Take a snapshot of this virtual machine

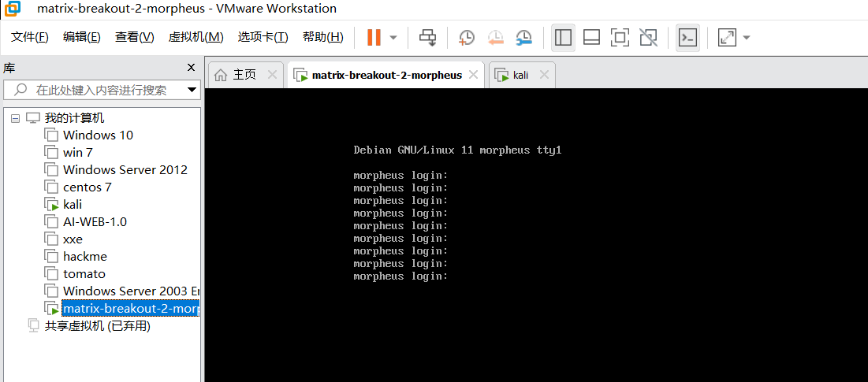(467, 38)
